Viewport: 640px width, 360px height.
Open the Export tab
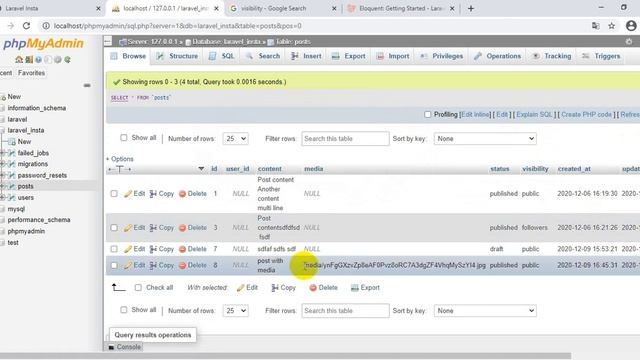coord(349,56)
